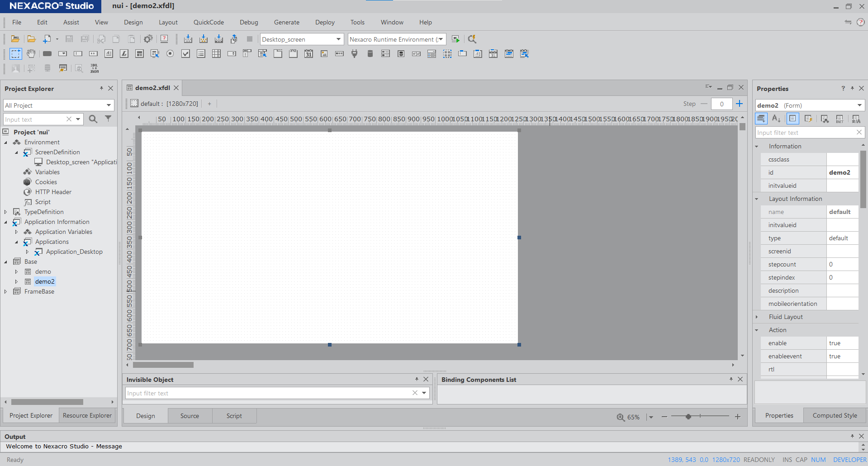Toggle categorized view in Properties panel
This screenshot has width=868, height=466.
point(761,119)
